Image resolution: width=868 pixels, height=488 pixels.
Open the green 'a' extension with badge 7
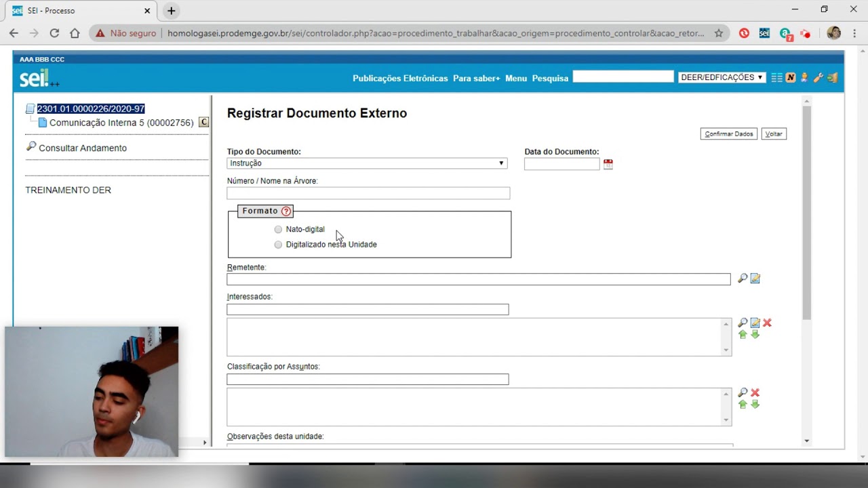point(785,34)
